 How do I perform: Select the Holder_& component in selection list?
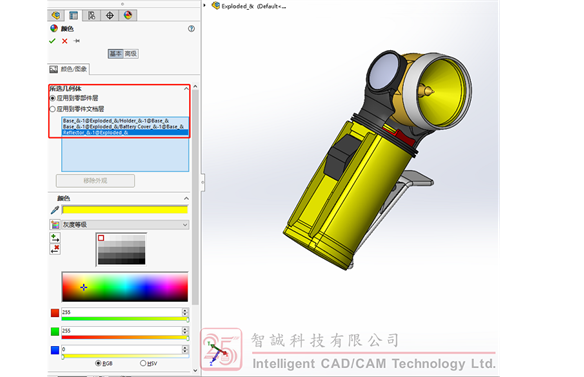coord(125,121)
